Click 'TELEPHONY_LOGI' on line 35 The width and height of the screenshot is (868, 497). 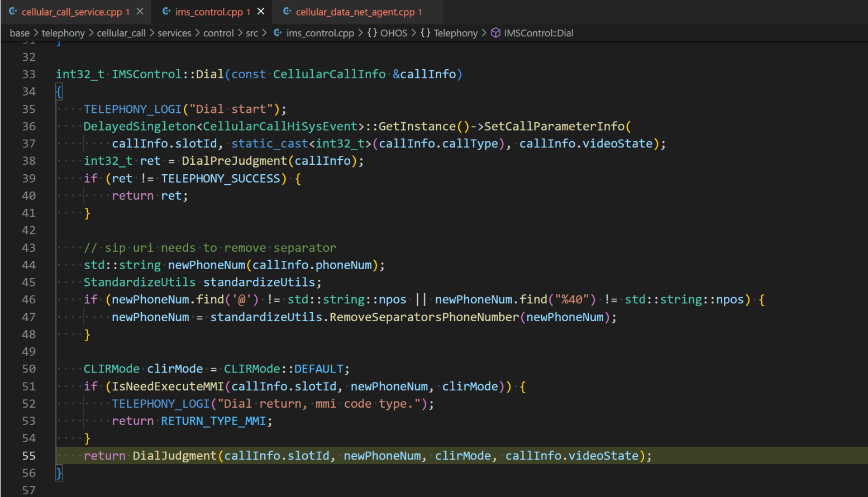[x=133, y=109]
